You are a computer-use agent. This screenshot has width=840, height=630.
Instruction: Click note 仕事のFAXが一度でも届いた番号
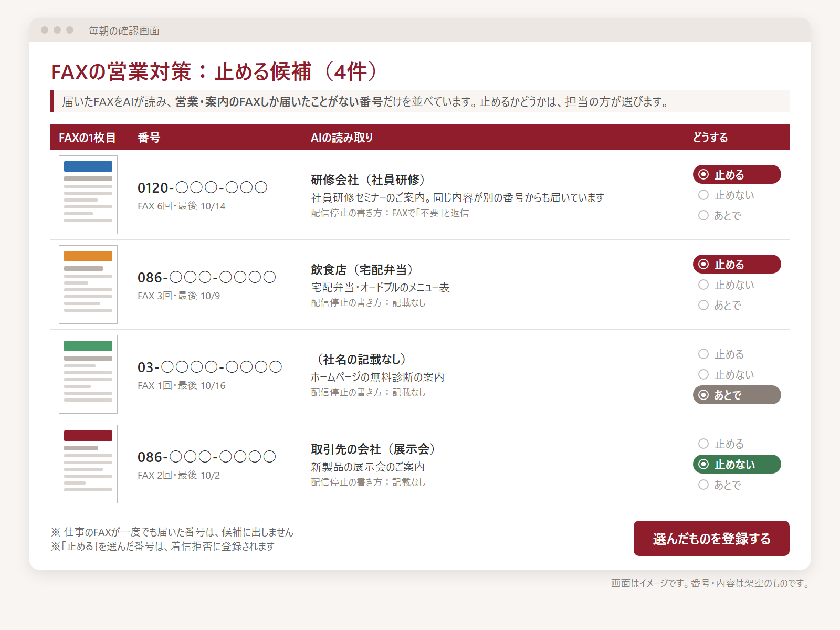pyautogui.click(x=172, y=532)
